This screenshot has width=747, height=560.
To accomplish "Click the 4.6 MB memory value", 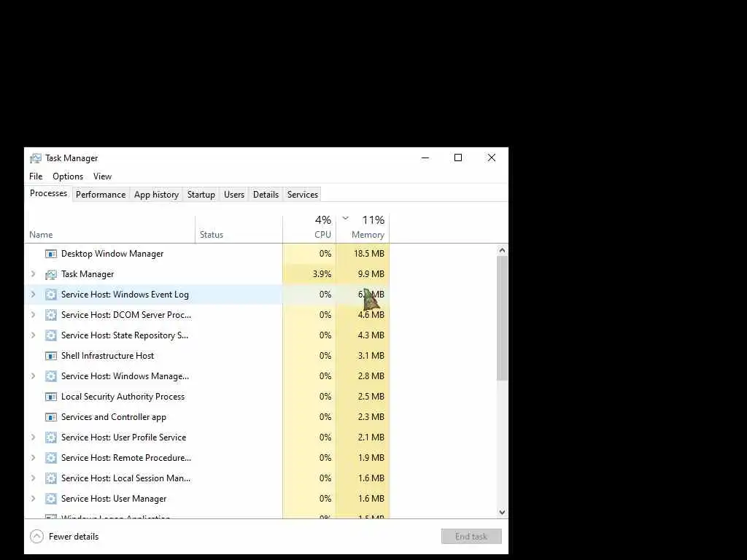I will click(x=371, y=315).
